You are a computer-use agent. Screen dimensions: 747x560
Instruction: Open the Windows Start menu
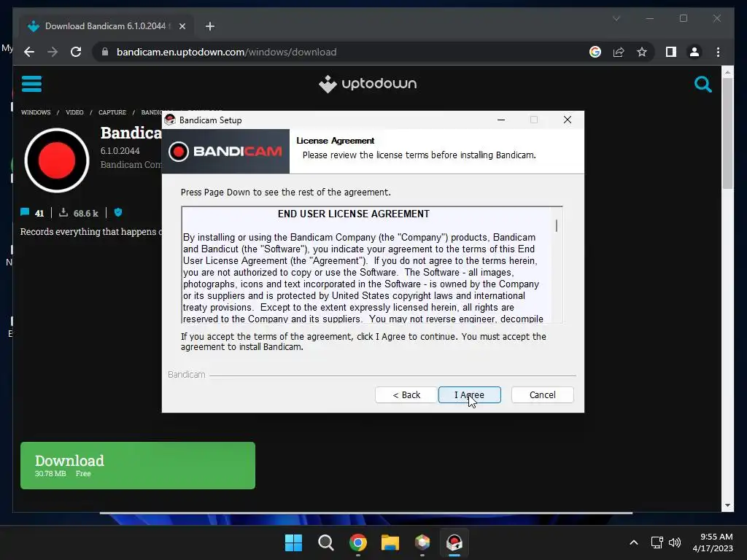coord(293,542)
